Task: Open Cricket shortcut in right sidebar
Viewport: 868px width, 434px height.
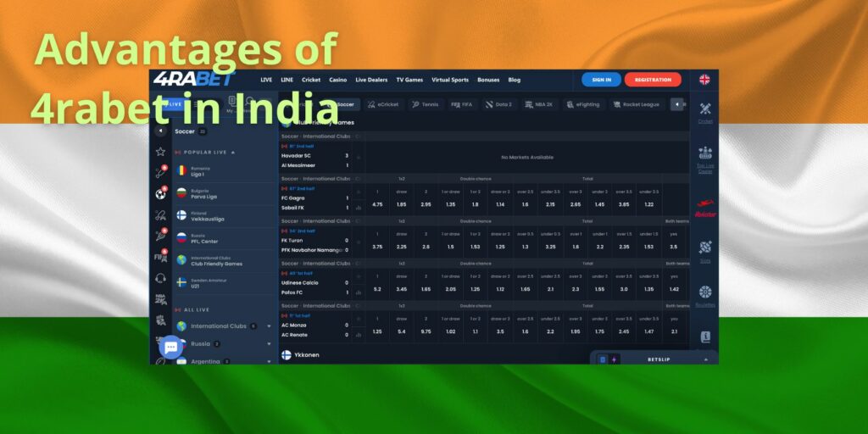Action: 704,113
